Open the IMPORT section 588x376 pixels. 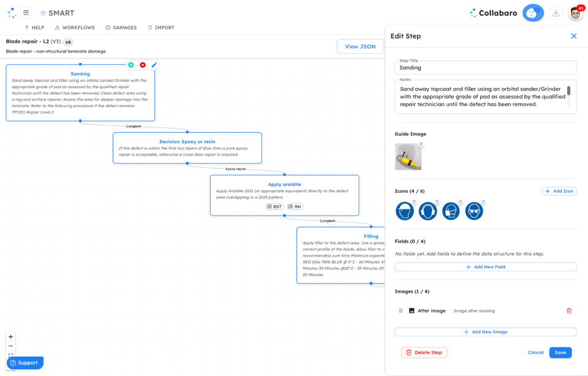[x=160, y=27]
